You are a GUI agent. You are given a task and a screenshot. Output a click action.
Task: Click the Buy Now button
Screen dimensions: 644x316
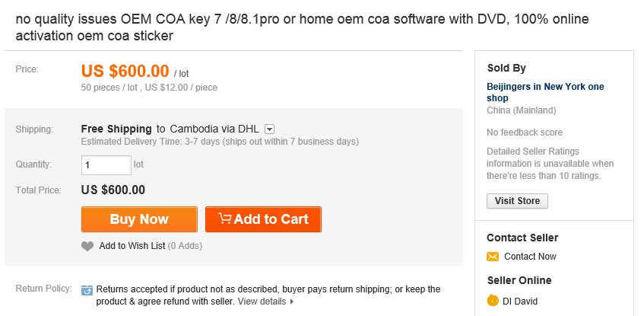[x=139, y=219]
